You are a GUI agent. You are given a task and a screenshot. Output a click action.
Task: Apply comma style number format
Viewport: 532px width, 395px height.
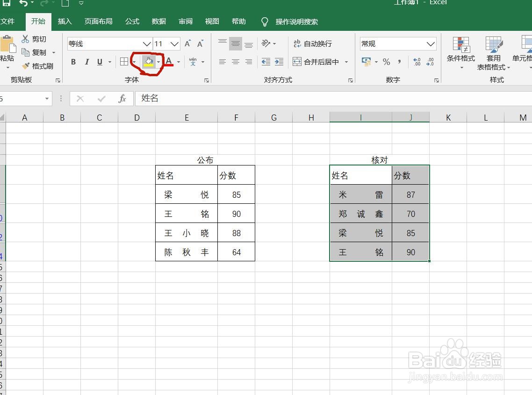coord(399,61)
